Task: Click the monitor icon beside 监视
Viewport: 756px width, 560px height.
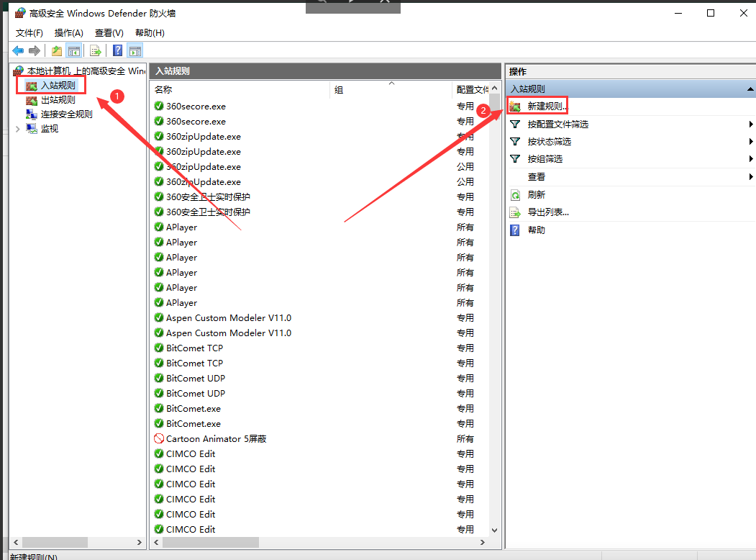Action: coord(32,129)
